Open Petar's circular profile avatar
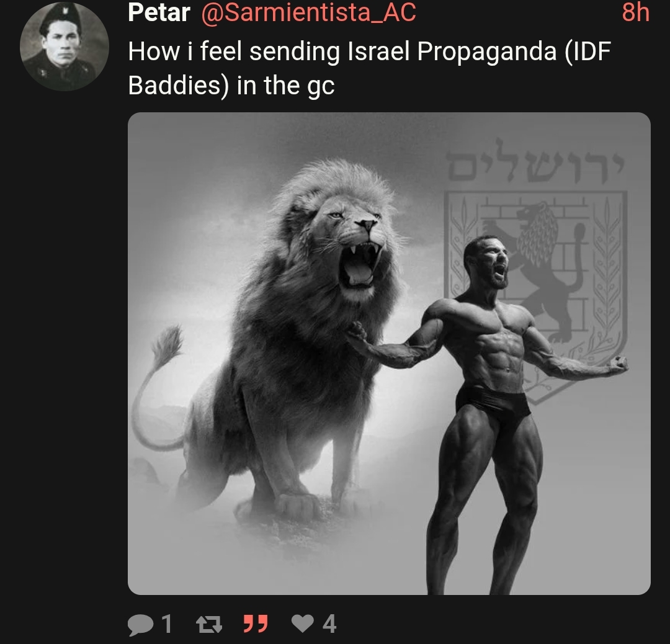670x644 pixels. (65, 46)
